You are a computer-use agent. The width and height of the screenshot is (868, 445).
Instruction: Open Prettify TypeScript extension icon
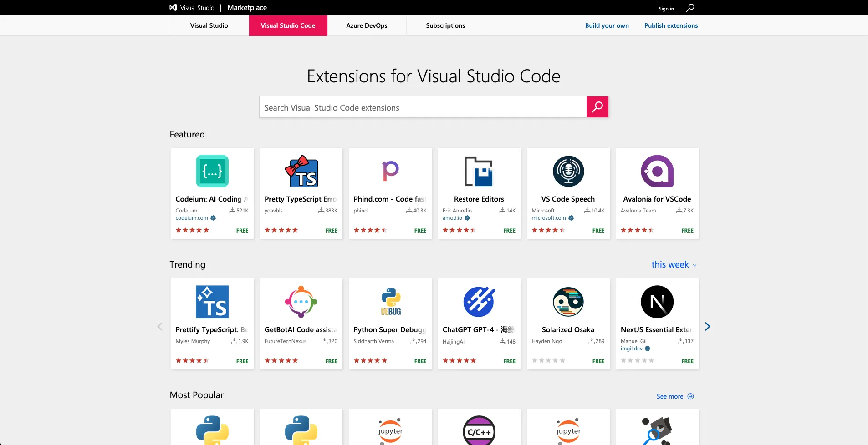tap(212, 302)
